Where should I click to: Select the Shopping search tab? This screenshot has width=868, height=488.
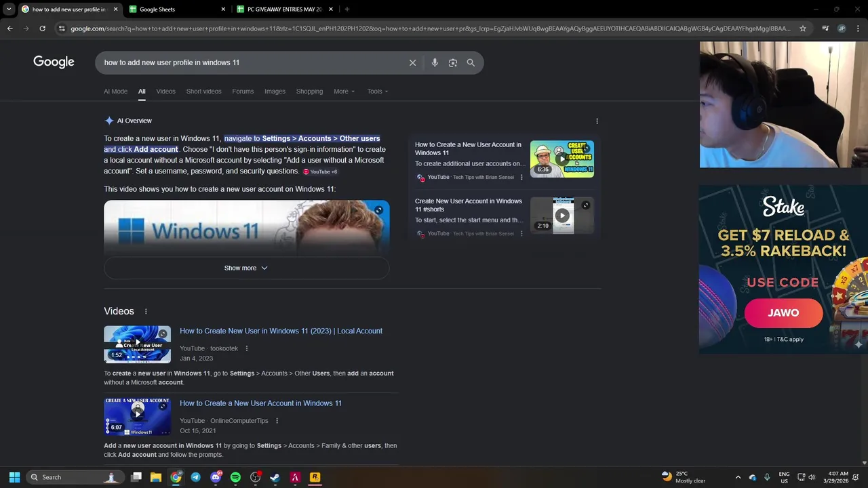309,91
